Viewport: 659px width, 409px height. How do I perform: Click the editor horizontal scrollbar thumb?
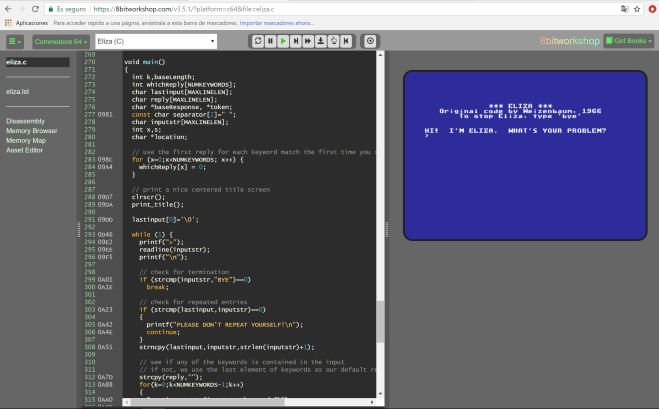(x=208, y=402)
